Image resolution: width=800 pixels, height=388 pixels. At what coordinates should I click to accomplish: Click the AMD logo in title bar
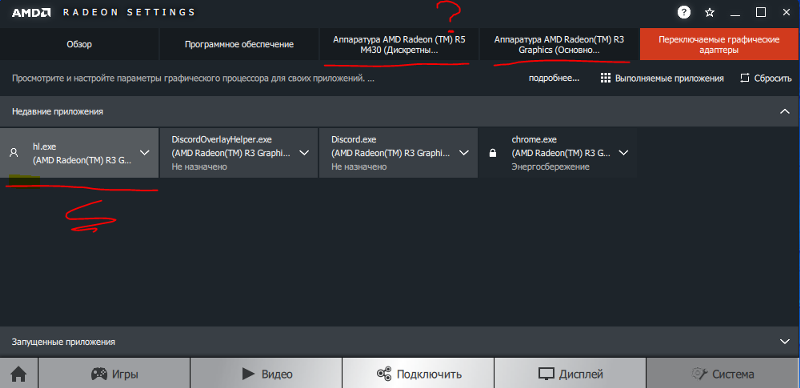click(31, 13)
